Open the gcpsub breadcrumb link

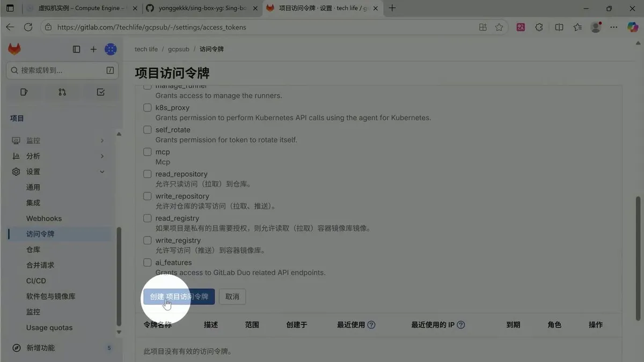point(178,49)
